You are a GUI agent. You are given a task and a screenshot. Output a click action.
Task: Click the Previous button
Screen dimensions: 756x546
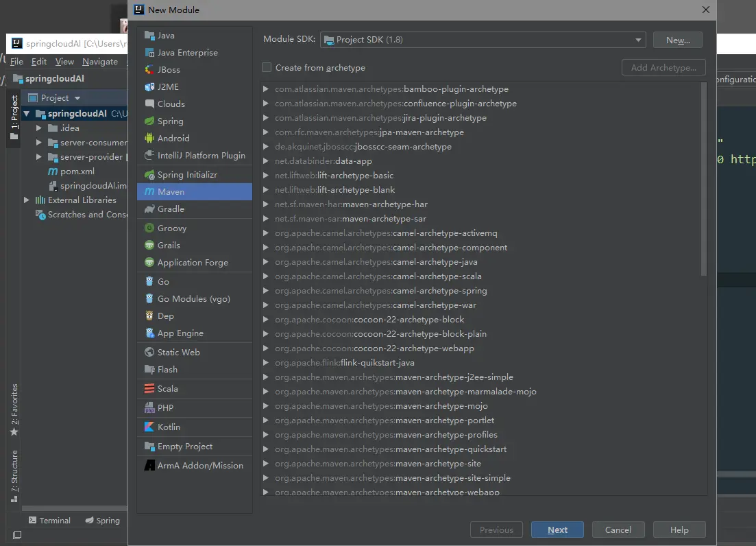(496, 530)
